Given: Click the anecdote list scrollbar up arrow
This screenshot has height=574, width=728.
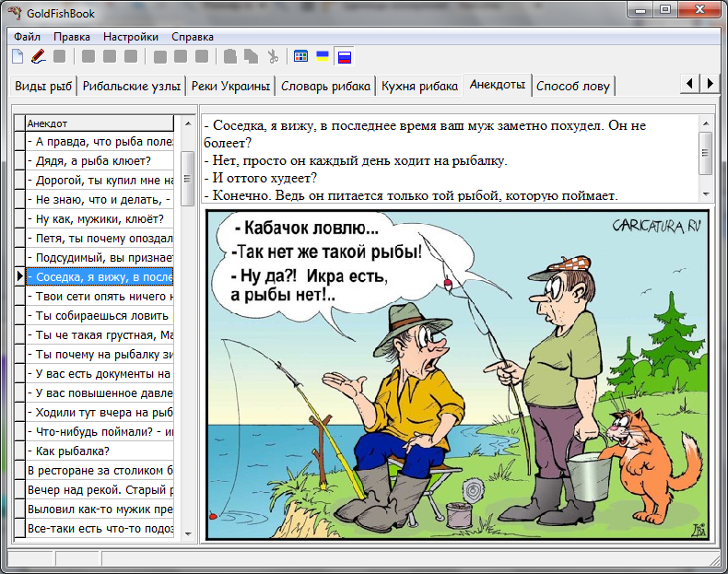Looking at the screenshot, I should [x=188, y=123].
